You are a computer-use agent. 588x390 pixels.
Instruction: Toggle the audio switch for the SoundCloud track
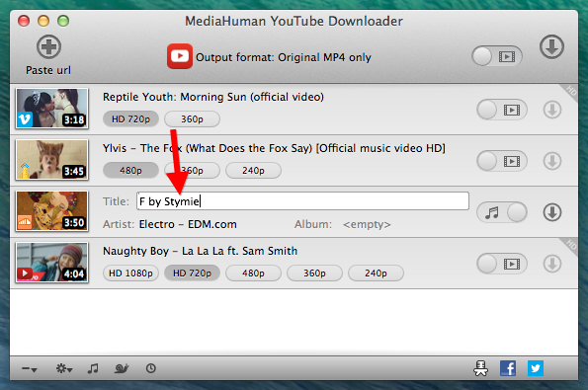[x=502, y=212]
